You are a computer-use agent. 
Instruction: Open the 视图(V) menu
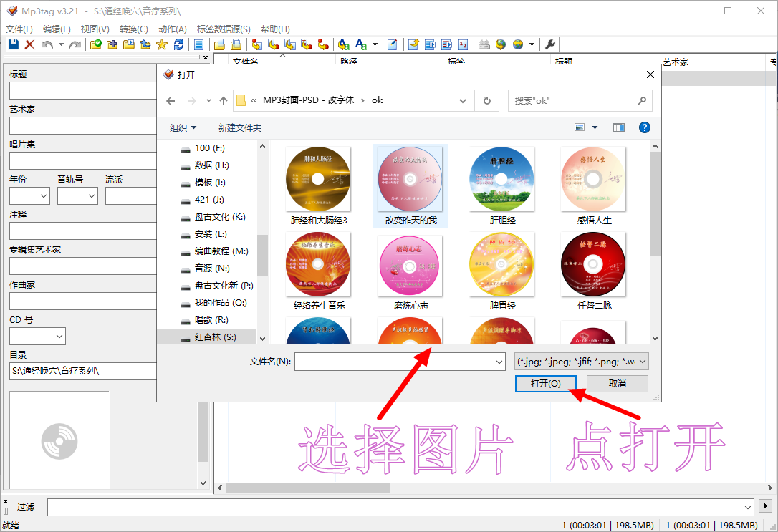(95, 29)
